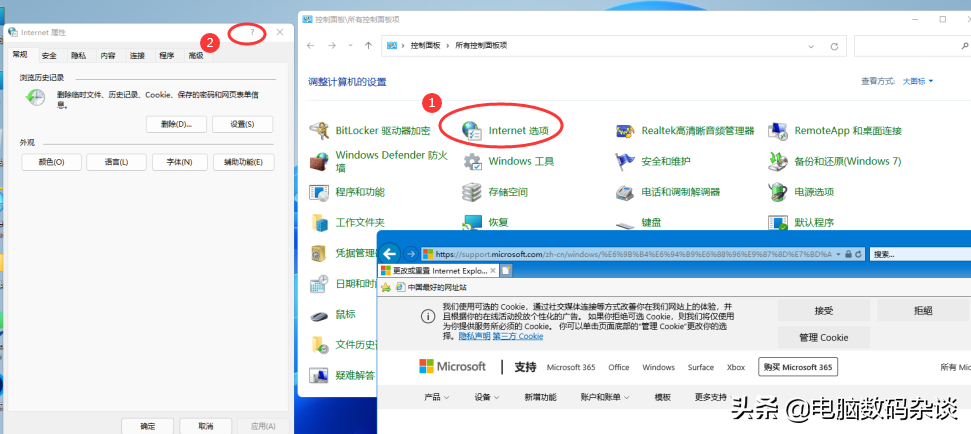
Task: Open Windows 工具 in Control Panel
Action: [x=508, y=161]
